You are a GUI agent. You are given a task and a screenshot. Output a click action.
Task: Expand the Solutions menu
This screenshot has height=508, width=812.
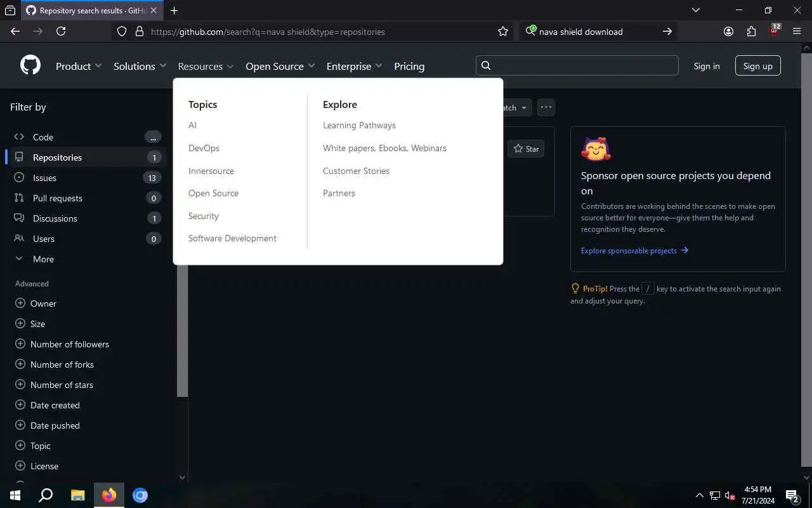(140, 66)
